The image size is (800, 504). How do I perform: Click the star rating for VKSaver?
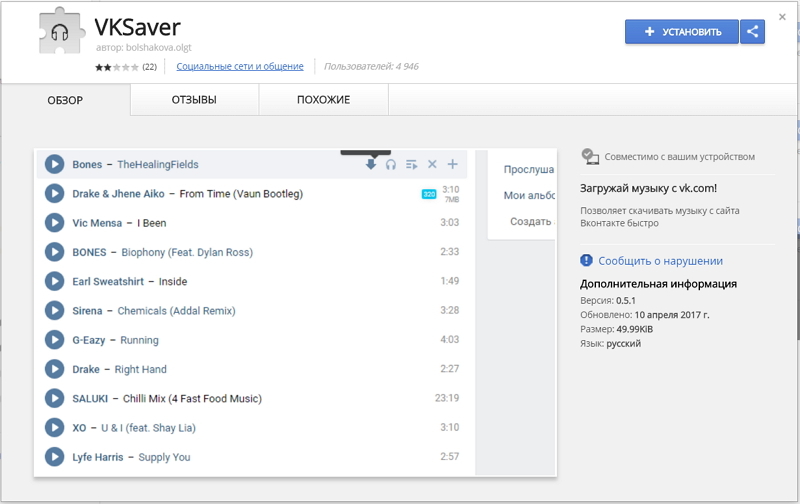(117, 67)
